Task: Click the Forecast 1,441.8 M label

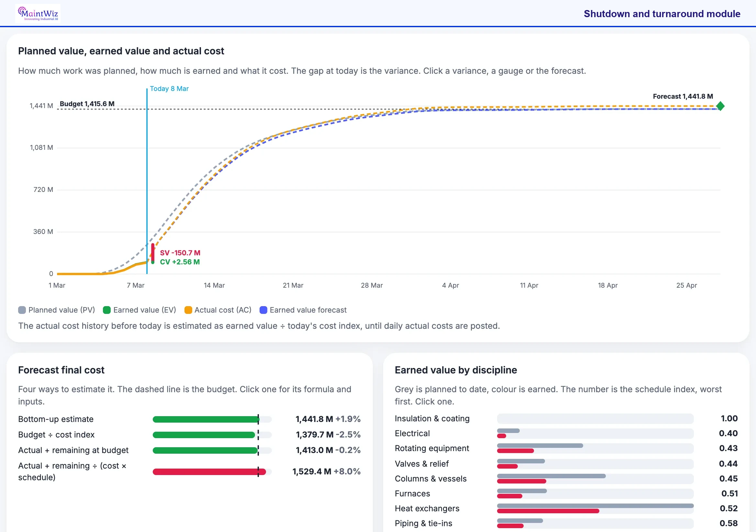Action: point(683,96)
